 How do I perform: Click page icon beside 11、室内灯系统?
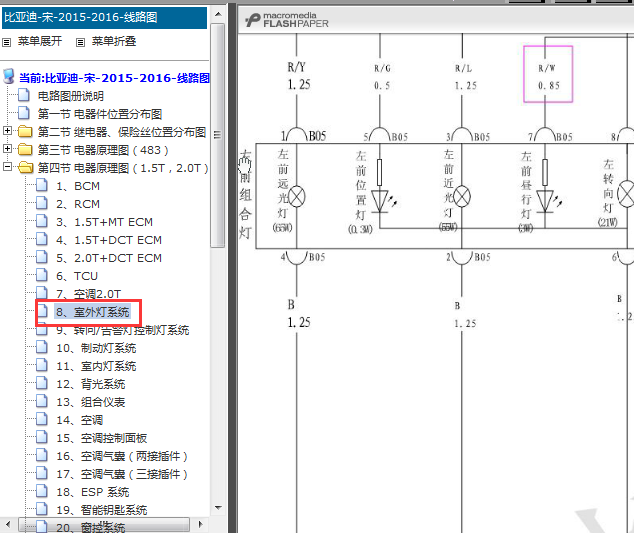[42, 365]
